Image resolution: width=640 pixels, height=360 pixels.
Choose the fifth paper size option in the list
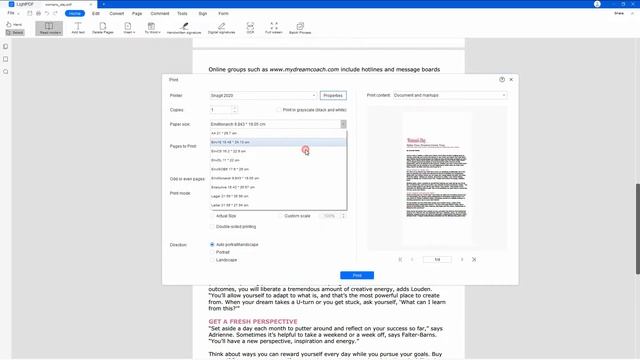[278, 169]
